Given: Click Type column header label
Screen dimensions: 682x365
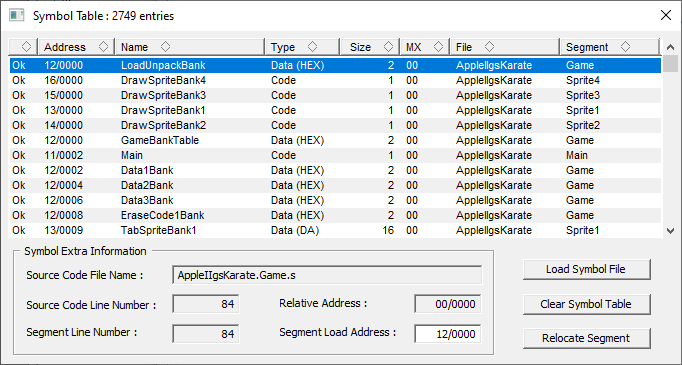Looking at the screenshot, I should point(283,47).
